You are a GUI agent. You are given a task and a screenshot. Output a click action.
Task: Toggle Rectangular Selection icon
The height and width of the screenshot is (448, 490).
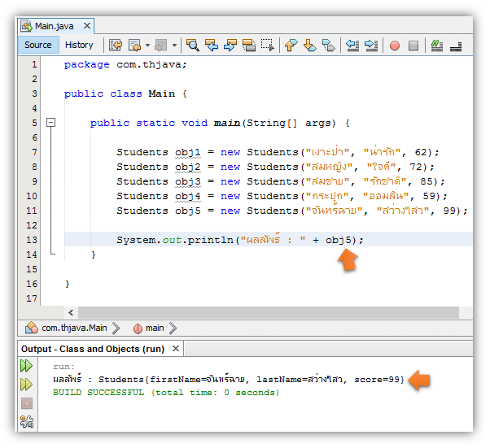pos(268,46)
